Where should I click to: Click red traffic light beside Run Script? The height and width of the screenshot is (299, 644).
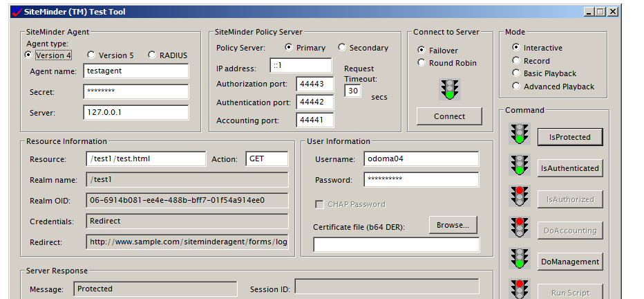pos(520,289)
